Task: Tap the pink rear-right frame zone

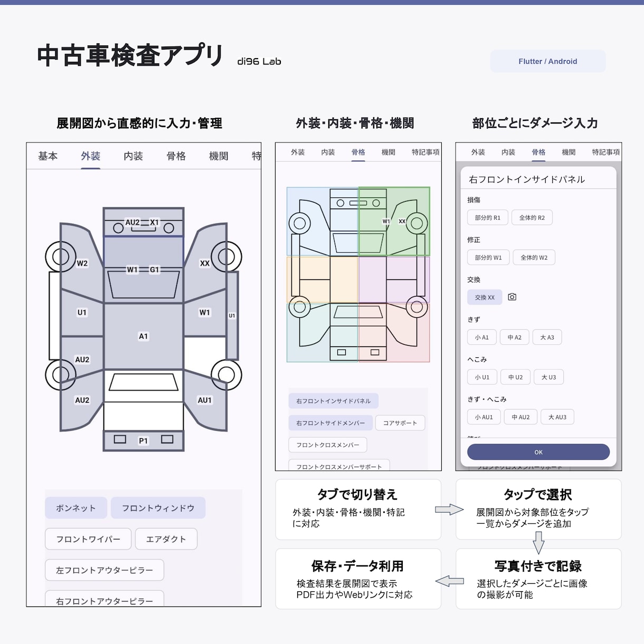Action: click(x=394, y=333)
